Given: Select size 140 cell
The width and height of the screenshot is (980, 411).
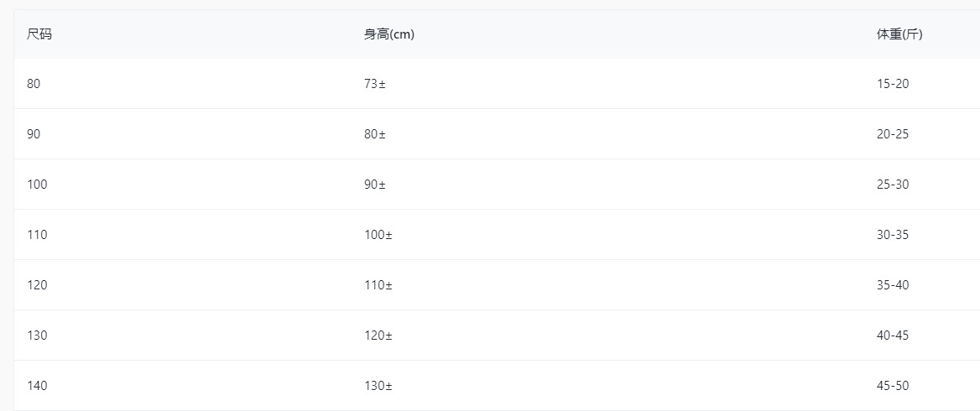Looking at the screenshot, I should click(37, 386).
